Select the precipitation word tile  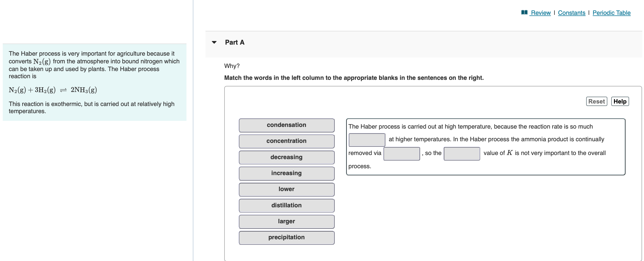pos(287,238)
